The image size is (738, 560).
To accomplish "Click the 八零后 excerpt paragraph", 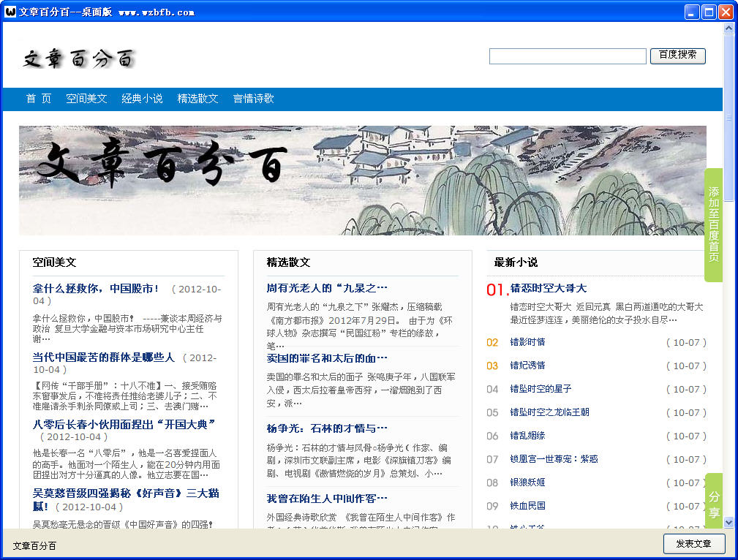I will tap(126, 463).
